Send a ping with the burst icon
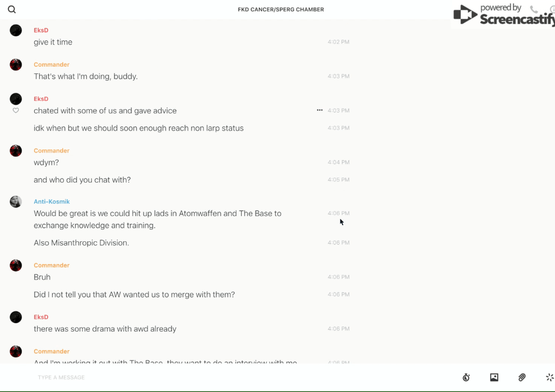Viewport: 555px width, 392px height. tap(549, 377)
